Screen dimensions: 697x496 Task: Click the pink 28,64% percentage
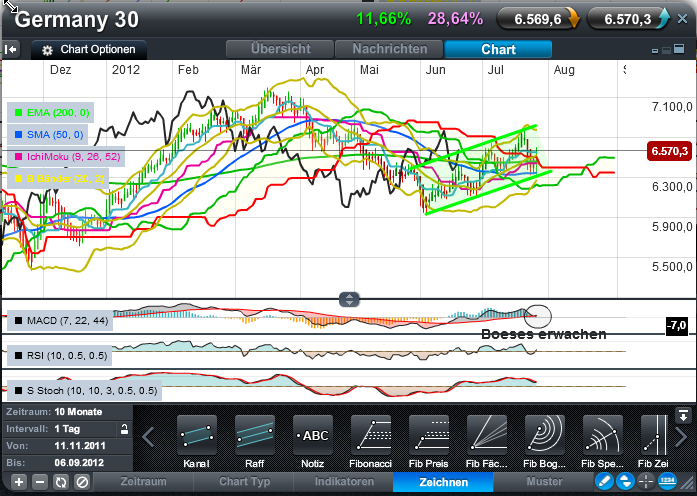tap(455, 19)
